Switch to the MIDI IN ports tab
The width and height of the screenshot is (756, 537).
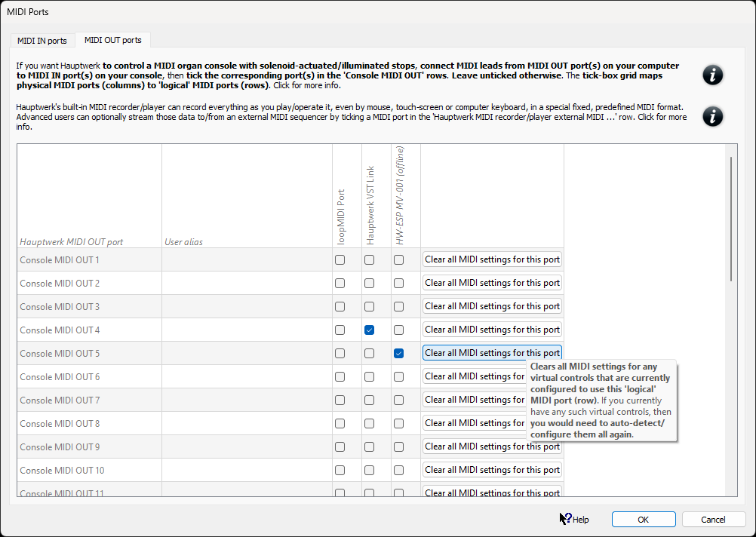[x=41, y=41]
